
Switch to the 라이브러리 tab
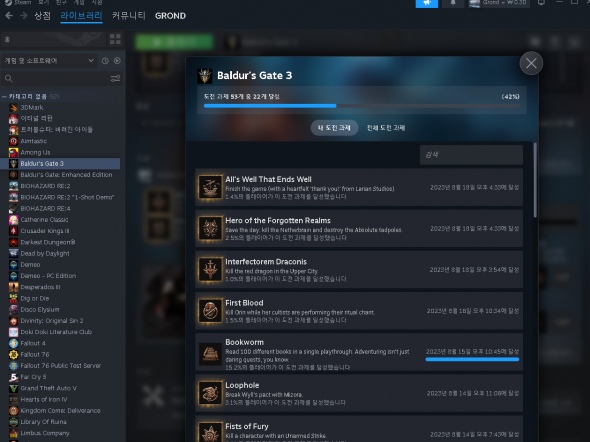pos(81,16)
